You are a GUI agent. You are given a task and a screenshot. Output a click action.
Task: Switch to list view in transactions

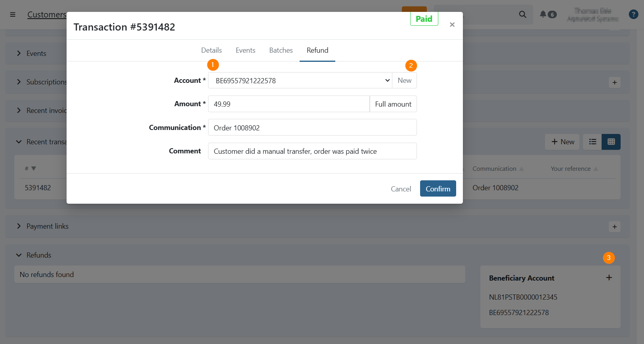coord(592,142)
